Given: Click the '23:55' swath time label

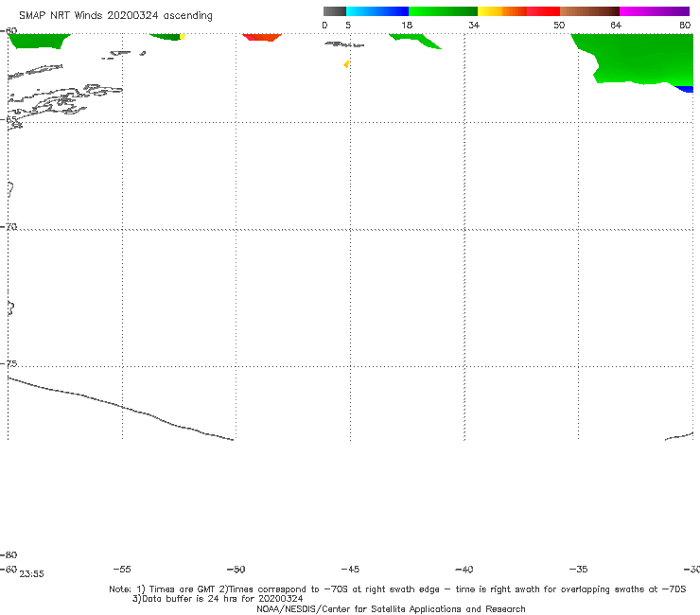Looking at the screenshot, I should [x=32, y=574].
